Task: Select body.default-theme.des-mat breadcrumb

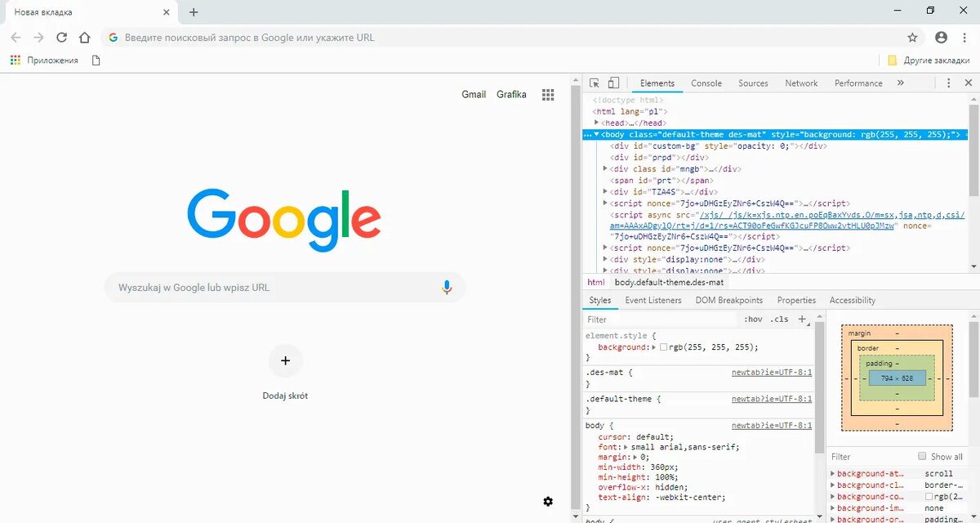Action: (x=669, y=283)
